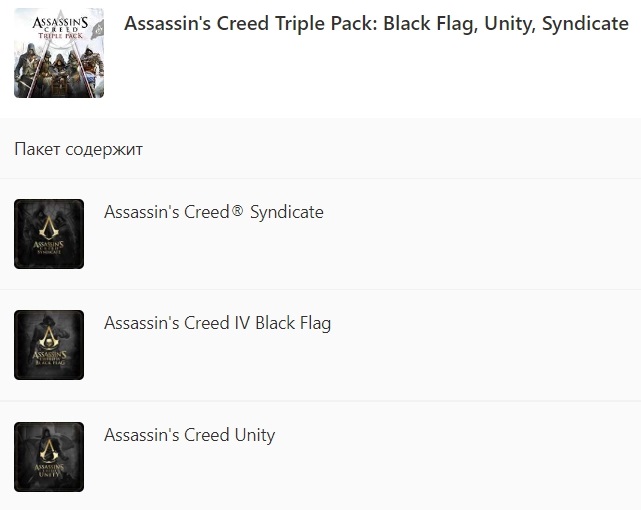Open the Triple Pack title heading
Screen dimensions: 641x510
point(376,23)
